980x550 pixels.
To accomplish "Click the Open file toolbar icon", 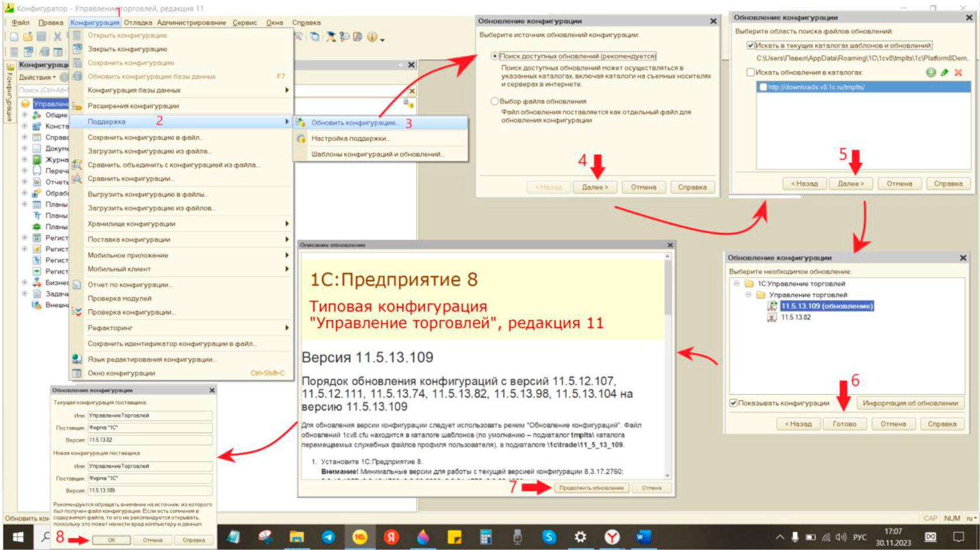I will click(x=28, y=36).
